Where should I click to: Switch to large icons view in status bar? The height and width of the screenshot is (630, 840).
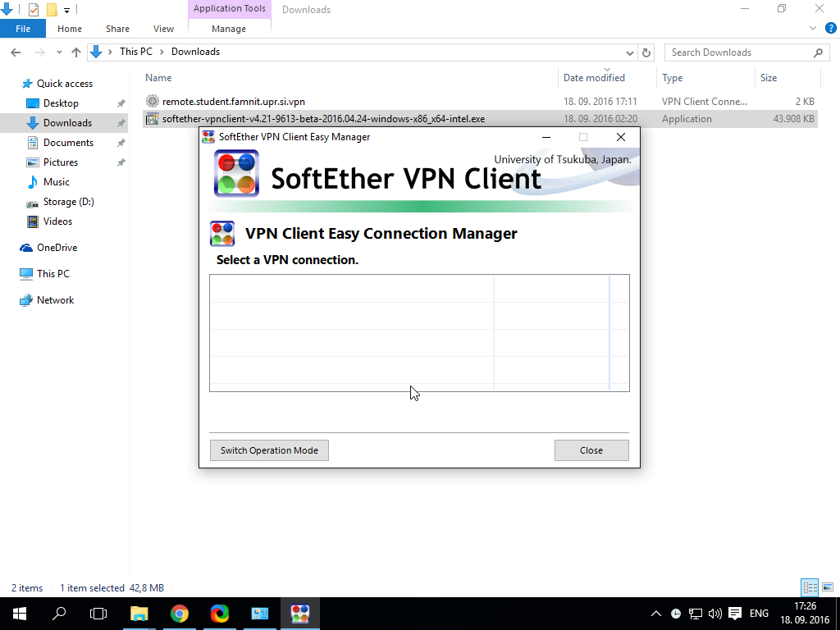point(827,587)
